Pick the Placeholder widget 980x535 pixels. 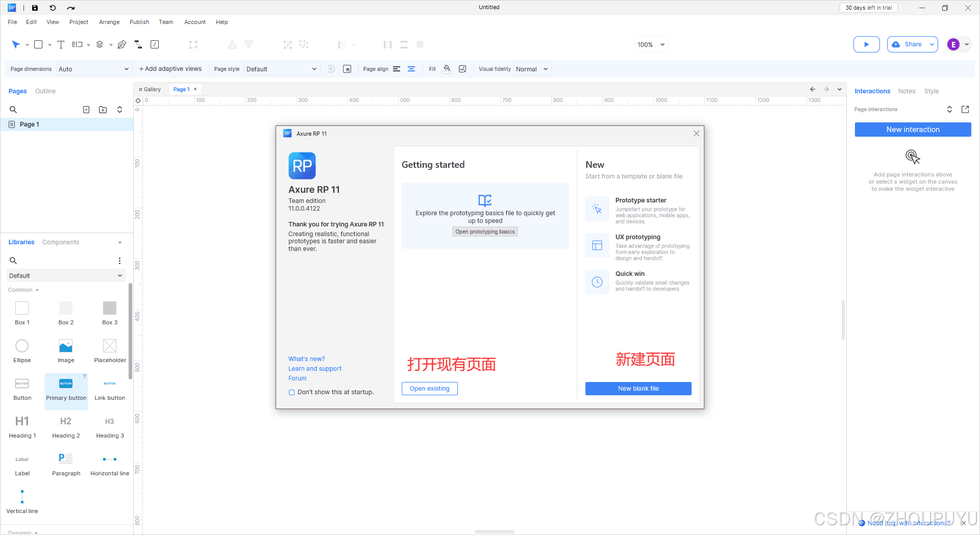[x=110, y=351]
